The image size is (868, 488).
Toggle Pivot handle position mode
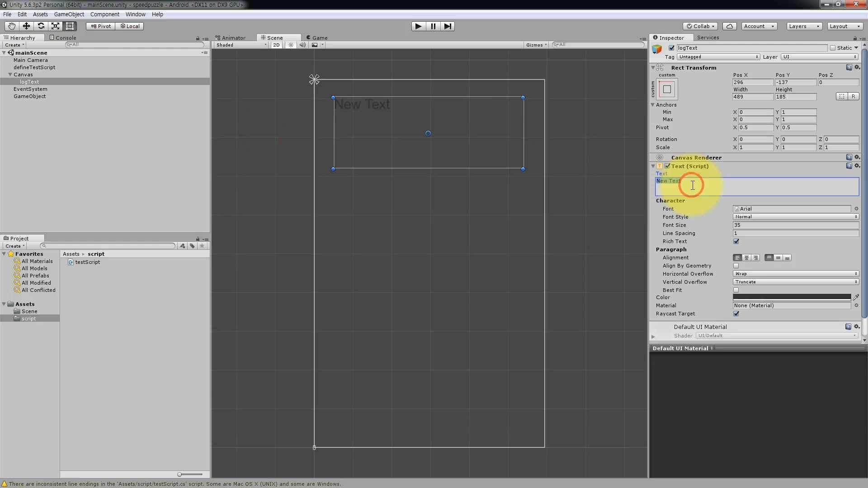coord(100,26)
